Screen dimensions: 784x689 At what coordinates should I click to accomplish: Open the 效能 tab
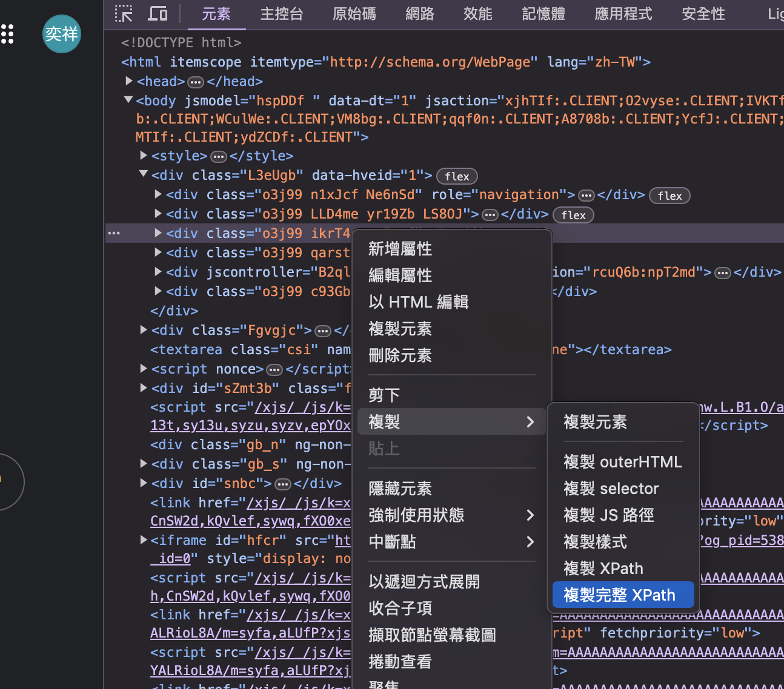point(478,14)
